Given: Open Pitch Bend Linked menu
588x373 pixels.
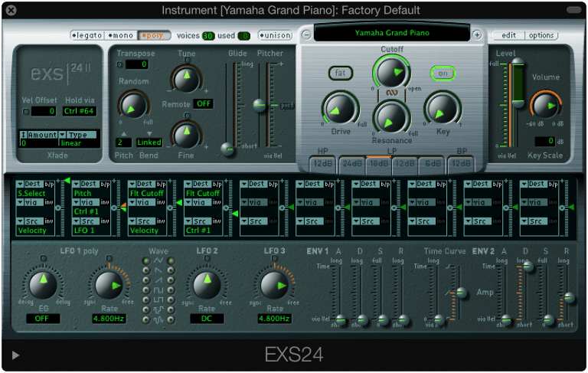Looking at the screenshot, I should coord(149,142).
